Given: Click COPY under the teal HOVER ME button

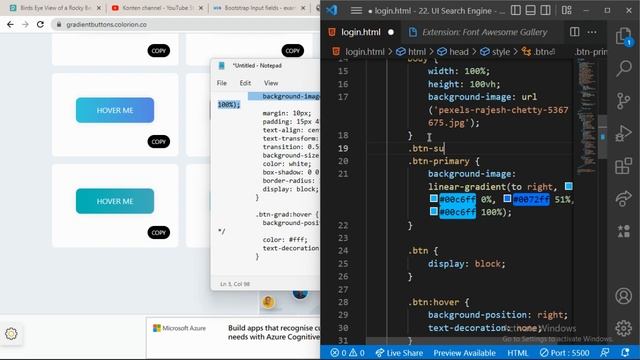Looking at the screenshot, I should tap(158, 233).
